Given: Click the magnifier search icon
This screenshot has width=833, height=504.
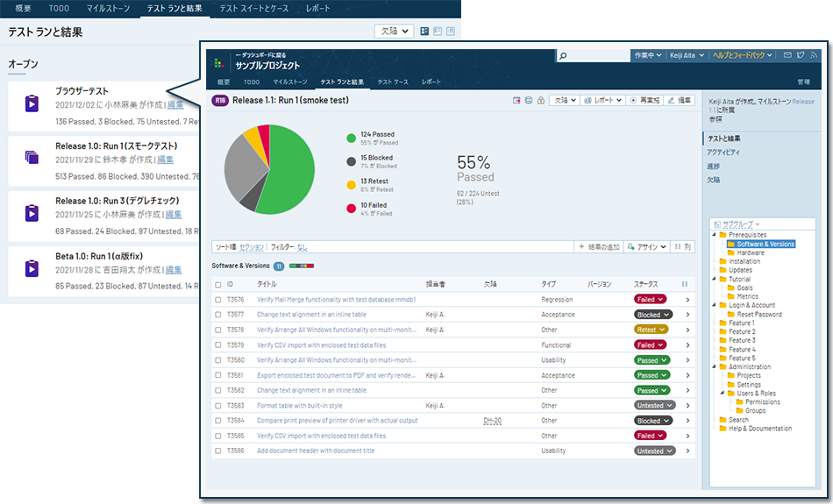Looking at the screenshot, I should coord(563,55).
